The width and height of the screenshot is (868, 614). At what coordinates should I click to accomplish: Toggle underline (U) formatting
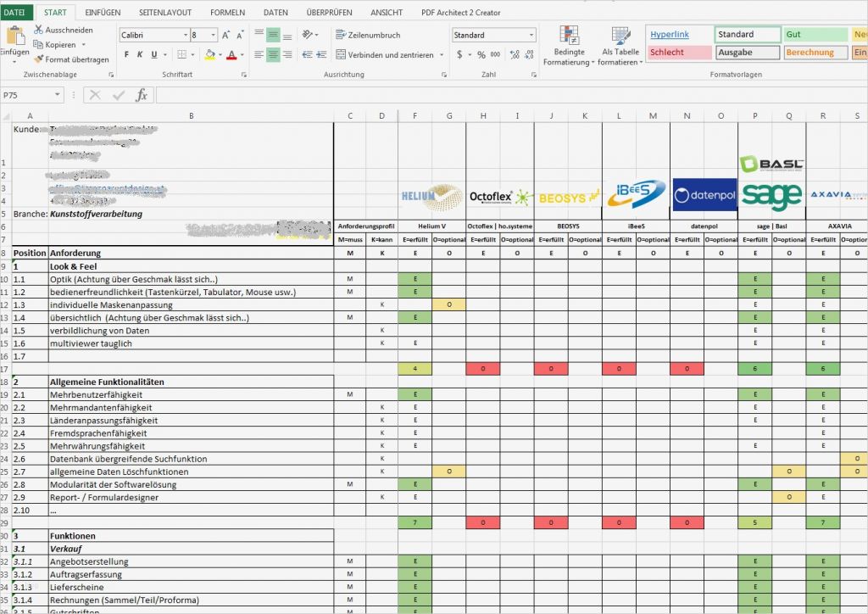(154, 53)
